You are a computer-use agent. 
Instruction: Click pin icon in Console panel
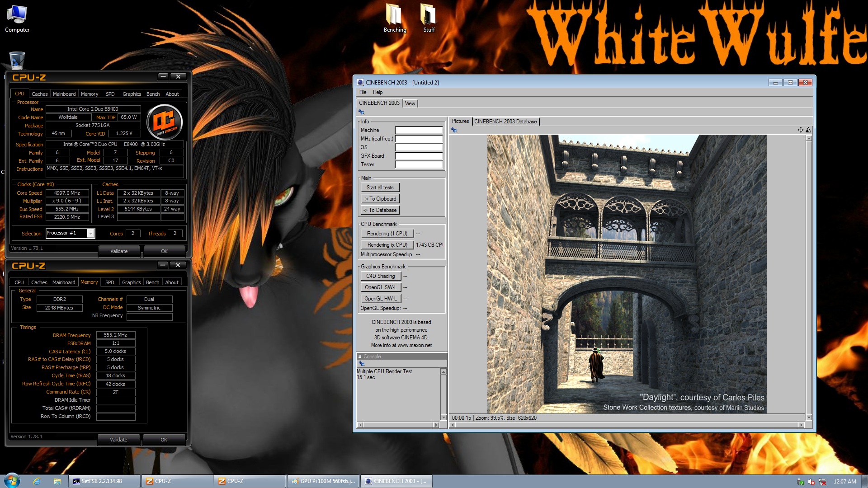click(x=361, y=363)
